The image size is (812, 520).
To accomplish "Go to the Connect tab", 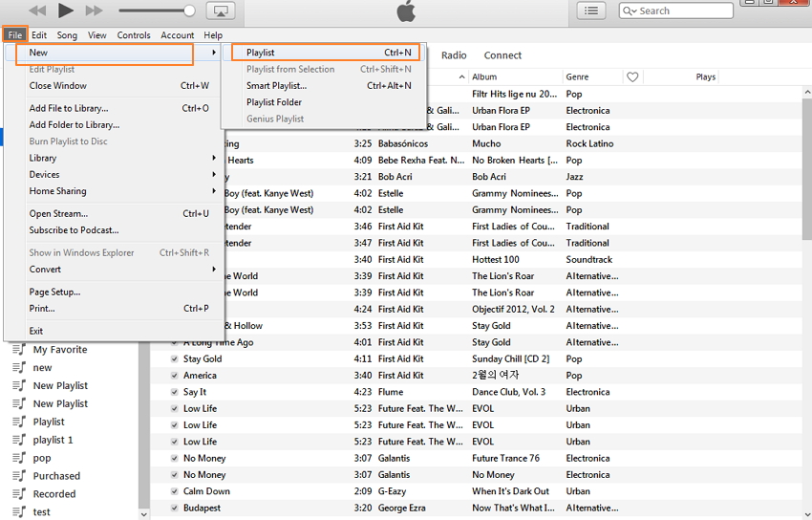I will tap(502, 55).
